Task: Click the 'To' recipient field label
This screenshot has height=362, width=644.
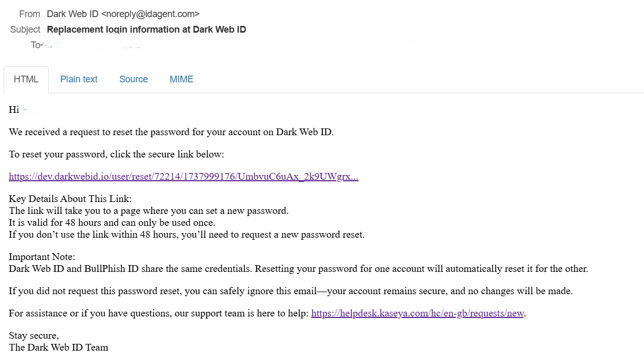Action: click(x=35, y=45)
